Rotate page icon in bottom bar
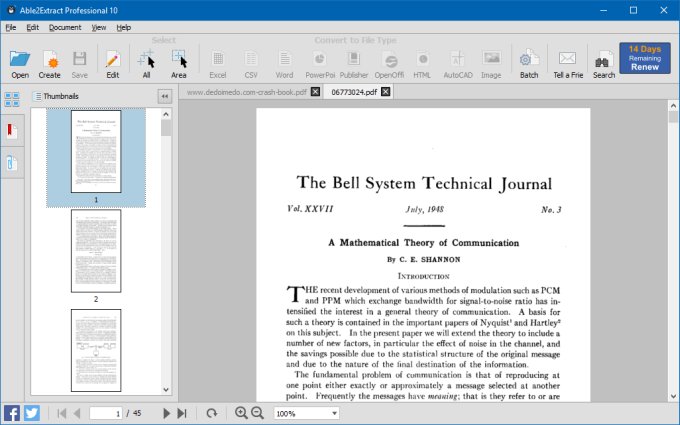 pos(212,413)
